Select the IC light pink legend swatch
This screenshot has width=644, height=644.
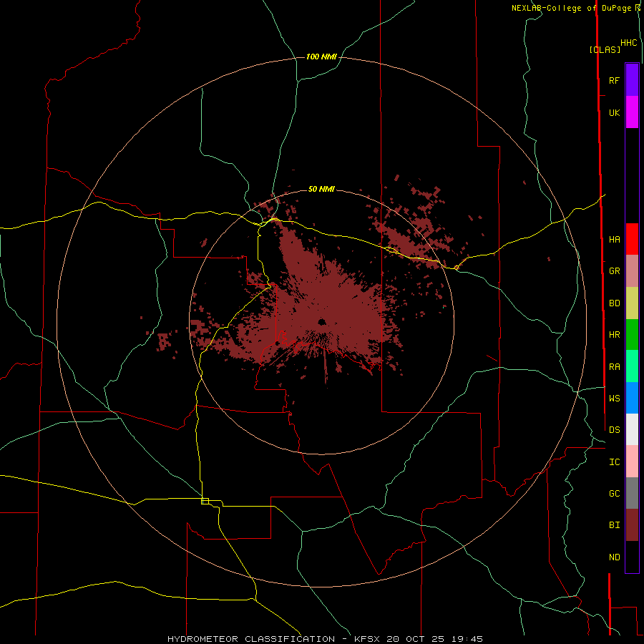(632, 462)
